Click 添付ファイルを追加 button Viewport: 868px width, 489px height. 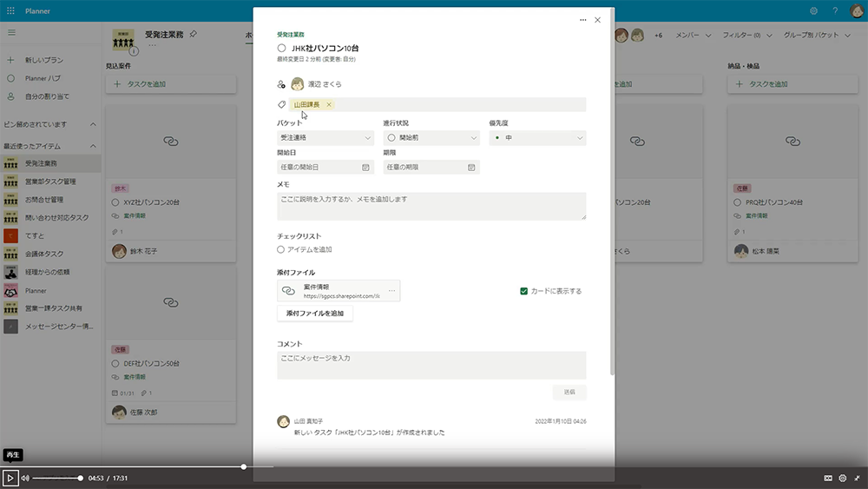[314, 314]
